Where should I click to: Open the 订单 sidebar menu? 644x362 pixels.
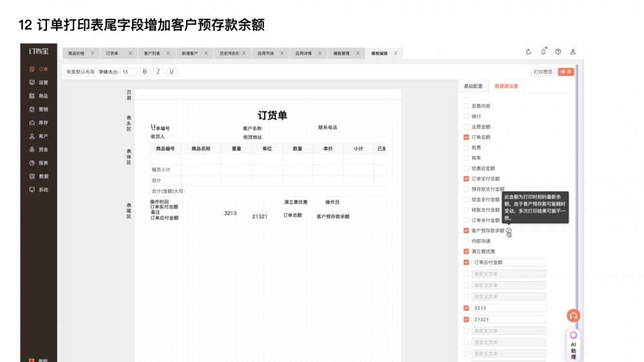(39, 69)
